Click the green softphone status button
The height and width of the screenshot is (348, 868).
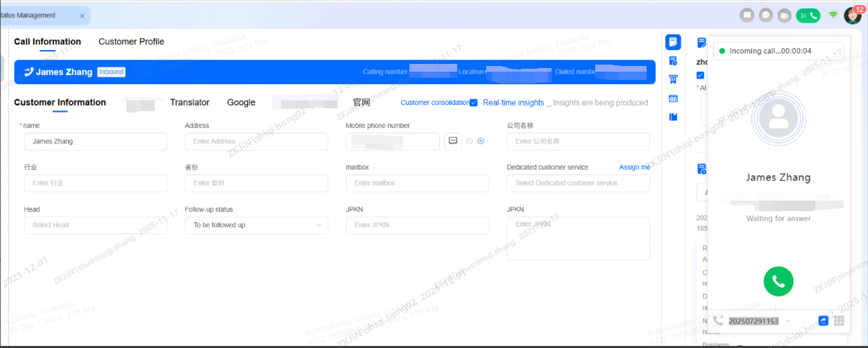[808, 15]
